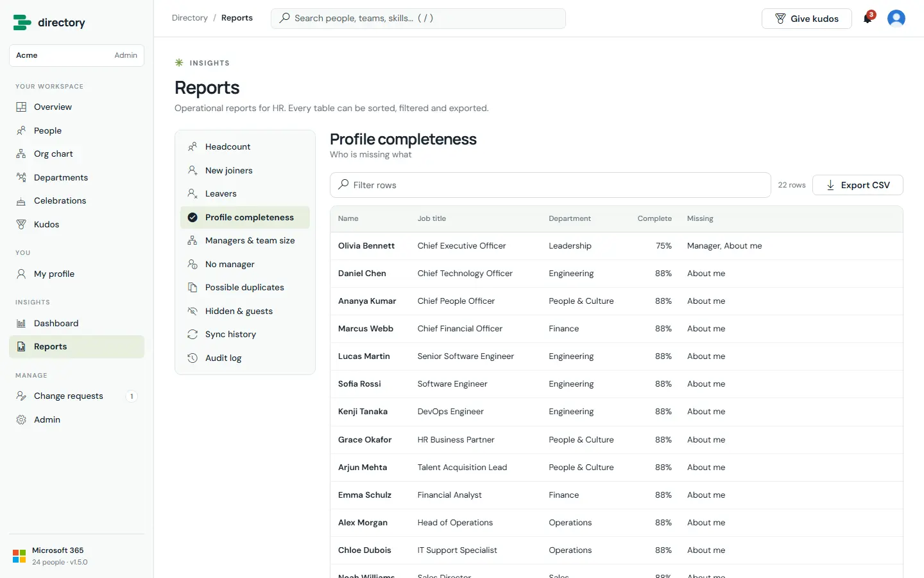The image size is (924, 578).
Task: Click the Managers & team size icon
Action: pyautogui.click(x=193, y=241)
